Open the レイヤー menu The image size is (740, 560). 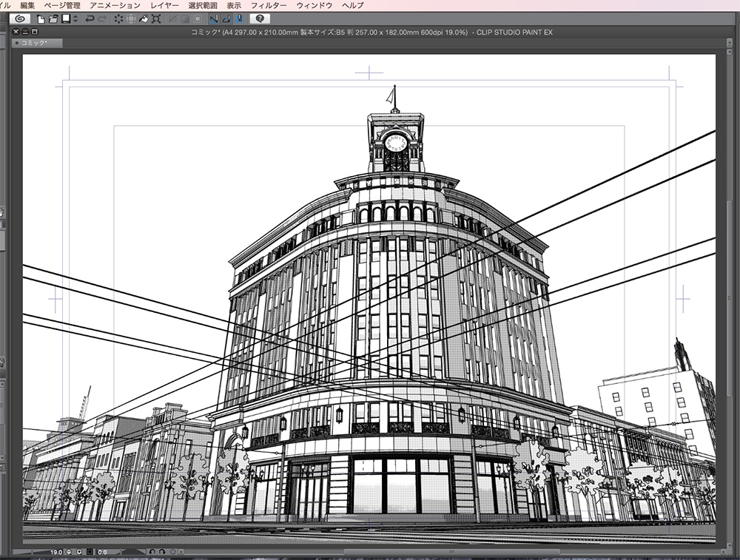click(x=164, y=5)
